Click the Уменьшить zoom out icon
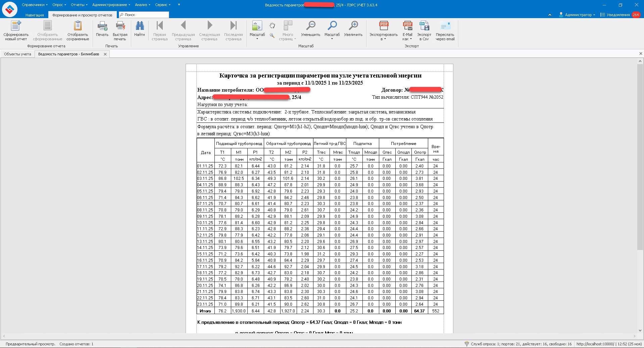 coord(310,26)
